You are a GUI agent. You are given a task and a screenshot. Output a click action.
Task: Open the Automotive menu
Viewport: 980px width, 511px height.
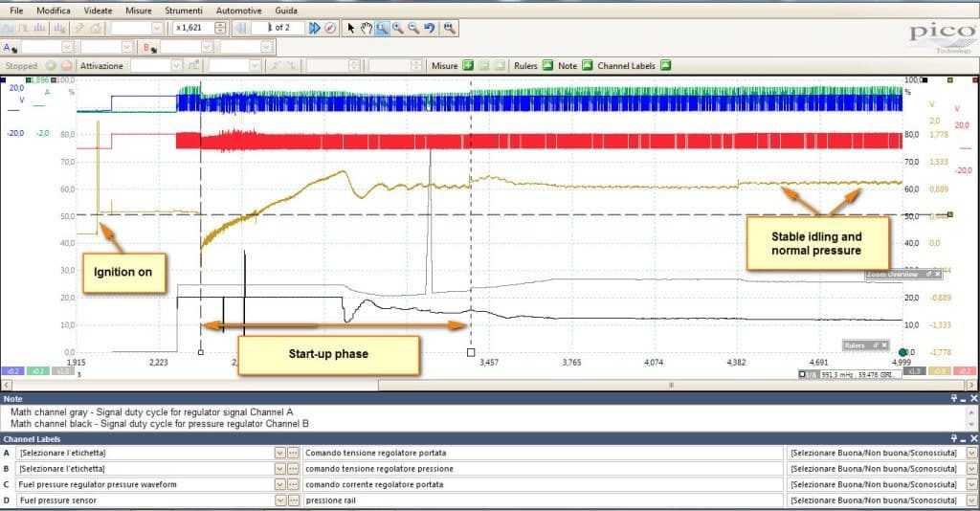click(x=238, y=11)
